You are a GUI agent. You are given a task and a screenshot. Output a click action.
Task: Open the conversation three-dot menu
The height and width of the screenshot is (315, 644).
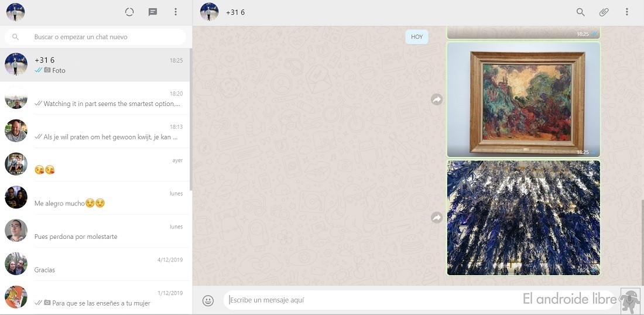click(627, 12)
